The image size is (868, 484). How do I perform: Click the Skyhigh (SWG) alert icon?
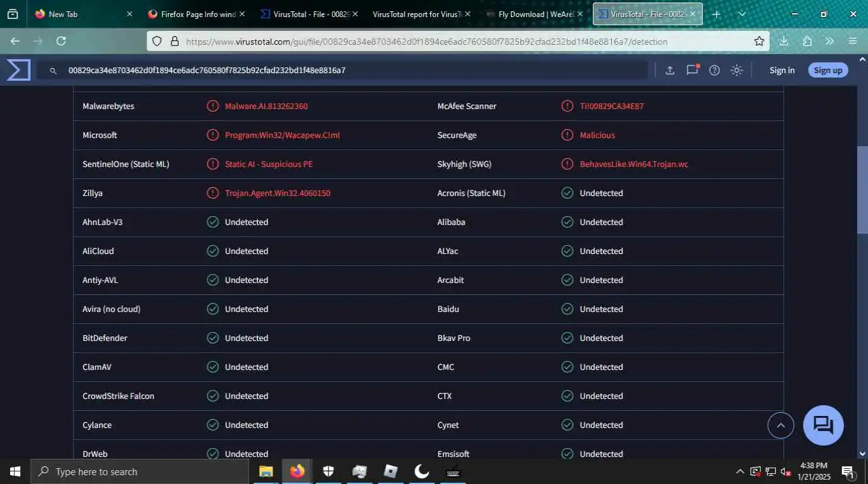[567, 164]
